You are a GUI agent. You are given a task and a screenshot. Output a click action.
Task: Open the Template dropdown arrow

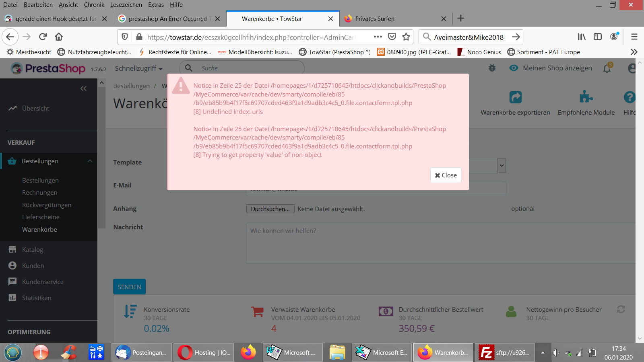coord(502,165)
